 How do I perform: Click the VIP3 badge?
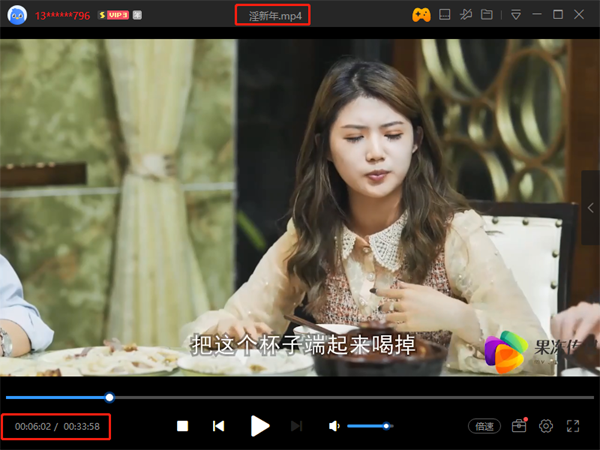(x=113, y=15)
